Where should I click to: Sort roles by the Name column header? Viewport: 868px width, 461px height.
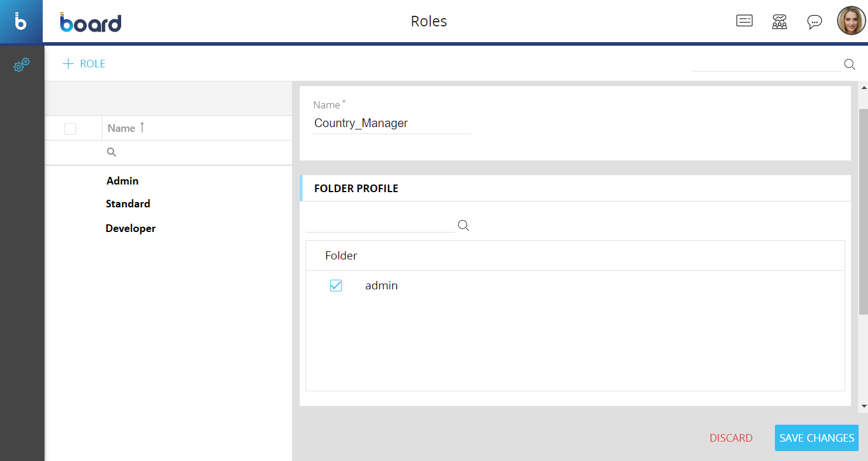[x=122, y=128]
